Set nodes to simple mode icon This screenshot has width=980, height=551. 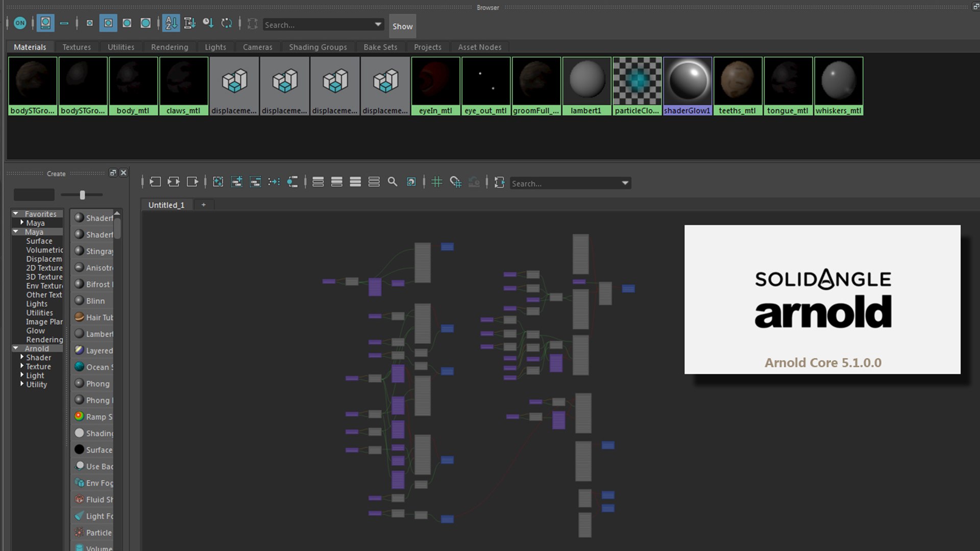[x=318, y=182]
